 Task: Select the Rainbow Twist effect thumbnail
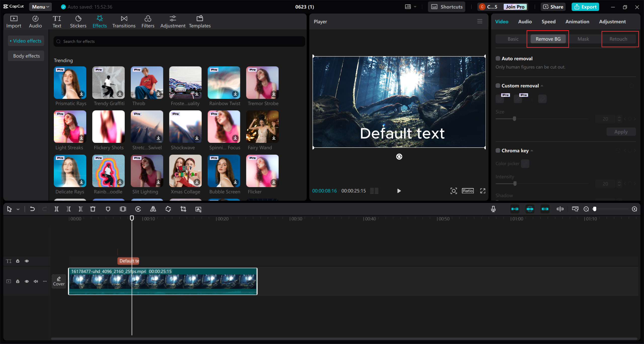[x=224, y=82]
